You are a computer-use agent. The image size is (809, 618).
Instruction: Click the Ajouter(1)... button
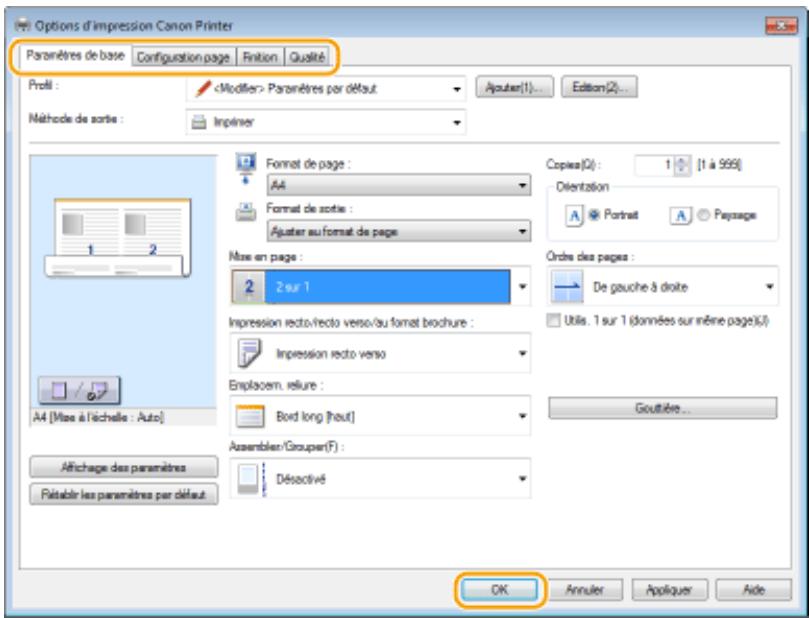click(514, 87)
